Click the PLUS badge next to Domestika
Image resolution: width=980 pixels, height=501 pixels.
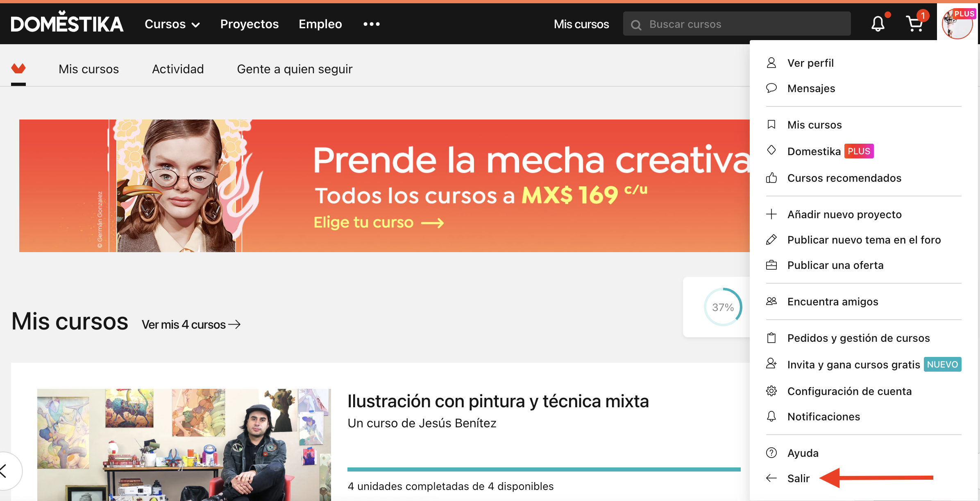pos(859,151)
